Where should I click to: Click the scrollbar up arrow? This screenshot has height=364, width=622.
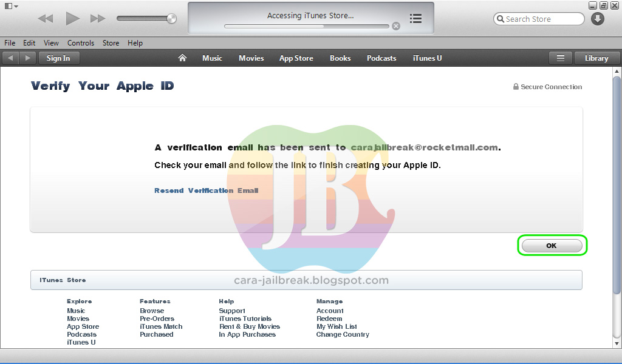click(x=617, y=72)
